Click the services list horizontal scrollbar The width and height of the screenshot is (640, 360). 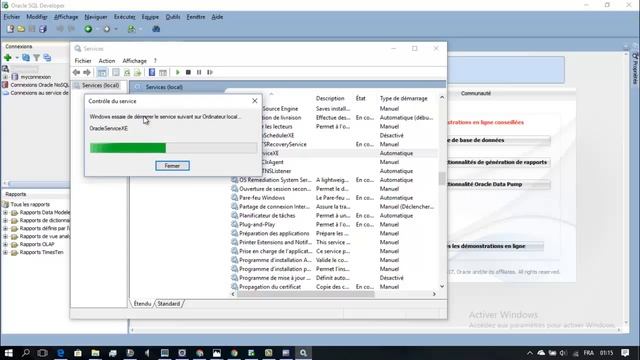point(305,294)
